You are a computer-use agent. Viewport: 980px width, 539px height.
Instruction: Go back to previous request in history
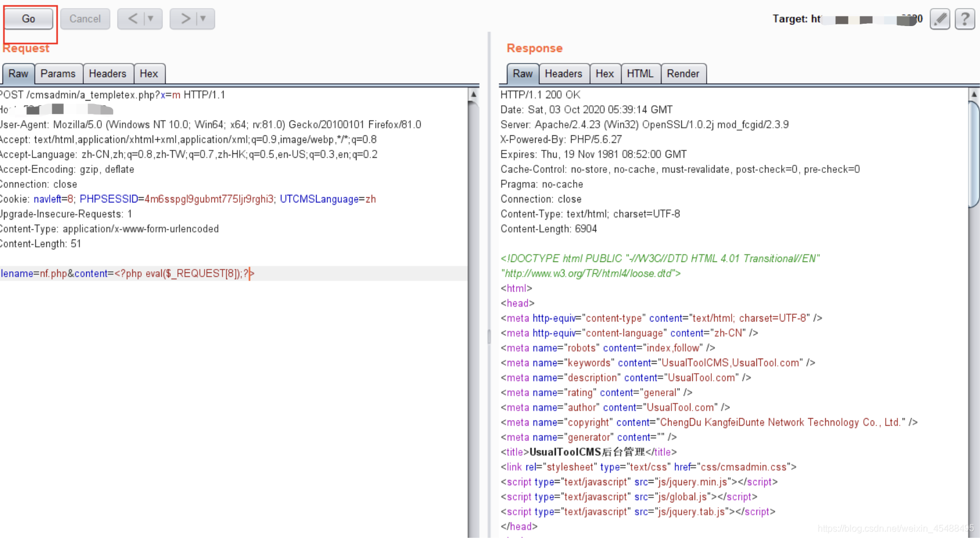[133, 19]
